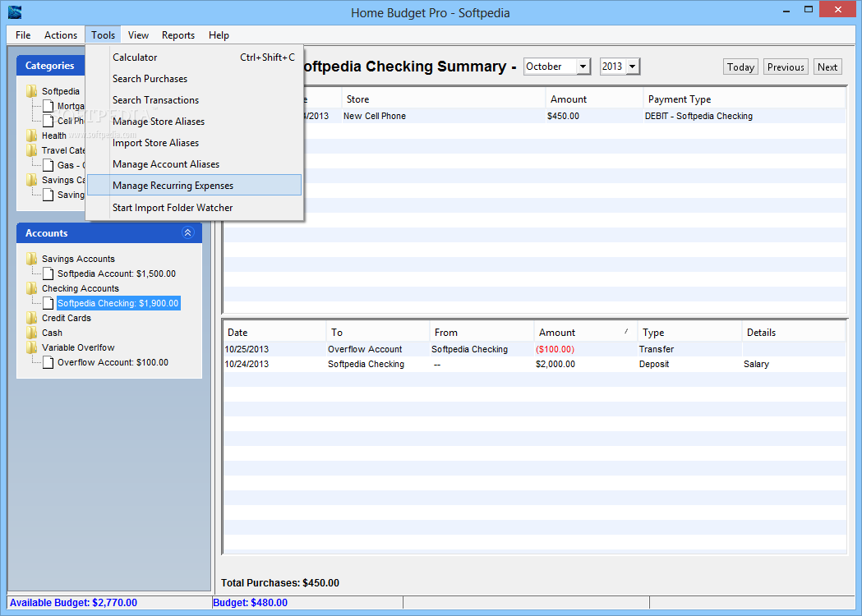862x616 pixels.
Task: Select Manage Store Aliases
Action: 195,122
